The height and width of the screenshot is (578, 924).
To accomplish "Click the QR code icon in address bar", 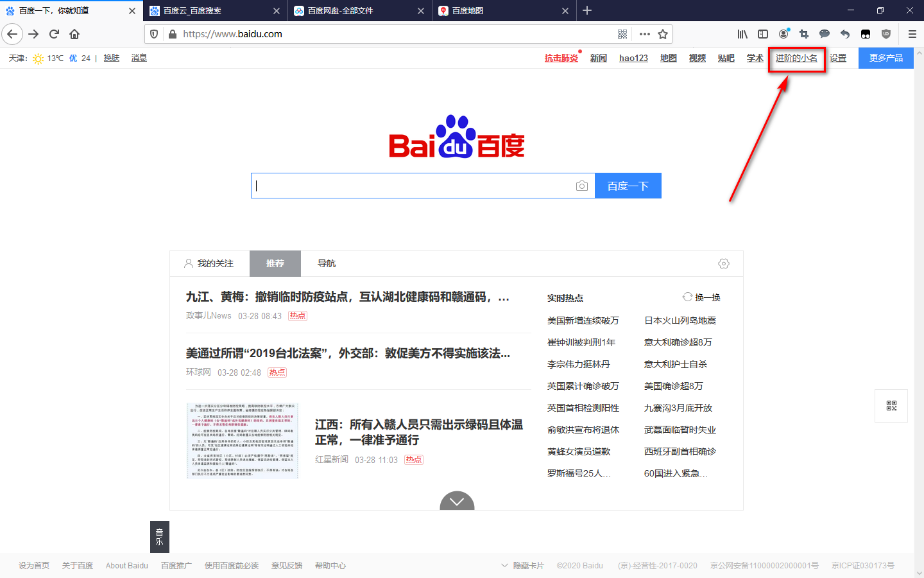I will coord(622,34).
